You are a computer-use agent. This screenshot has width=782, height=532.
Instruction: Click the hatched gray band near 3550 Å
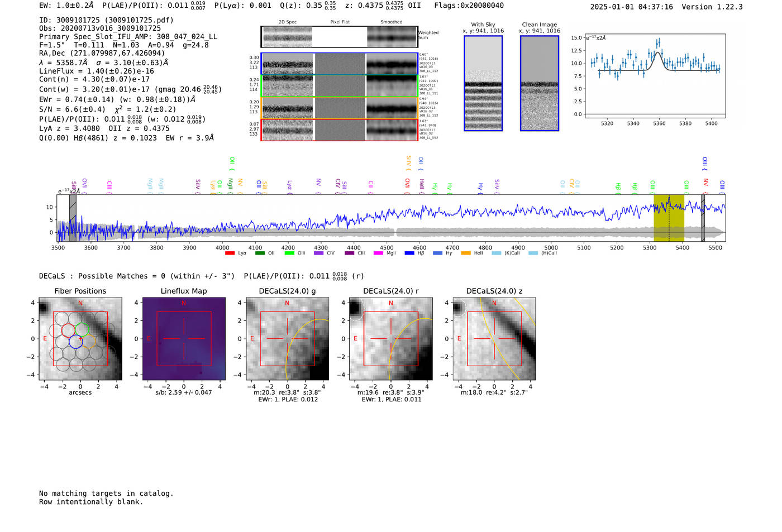[x=73, y=218]
